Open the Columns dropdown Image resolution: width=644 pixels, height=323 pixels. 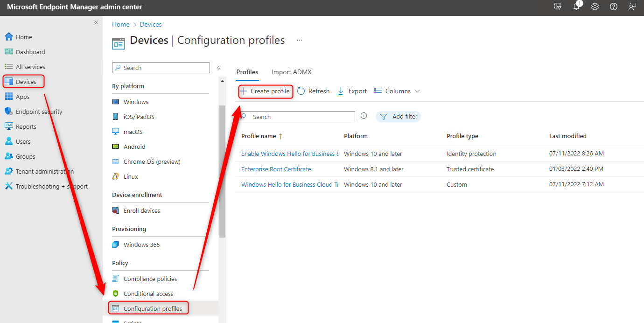tap(397, 91)
